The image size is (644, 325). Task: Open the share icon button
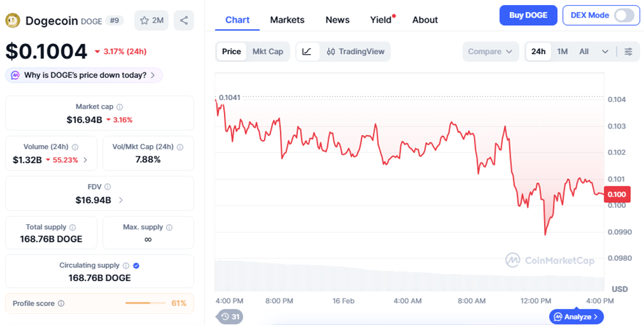pos(184,21)
